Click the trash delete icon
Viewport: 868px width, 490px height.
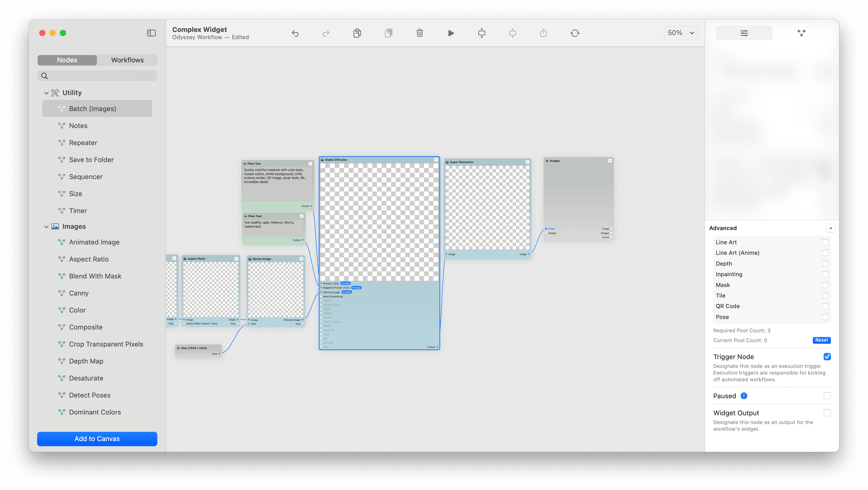[x=420, y=33]
